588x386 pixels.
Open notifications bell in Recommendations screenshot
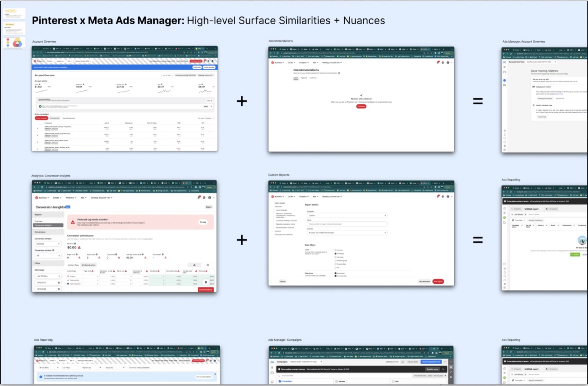pyautogui.click(x=438, y=62)
